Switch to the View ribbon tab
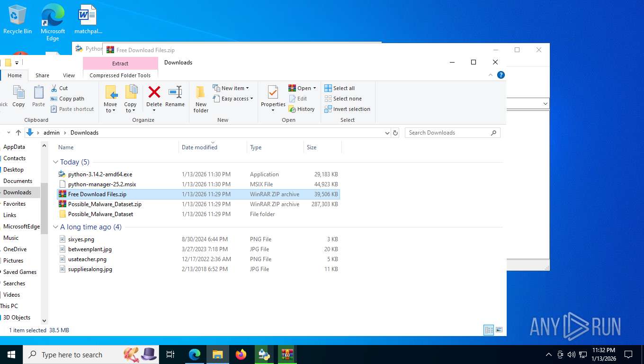The height and width of the screenshot is (364, 644). (x=69, y=75)
